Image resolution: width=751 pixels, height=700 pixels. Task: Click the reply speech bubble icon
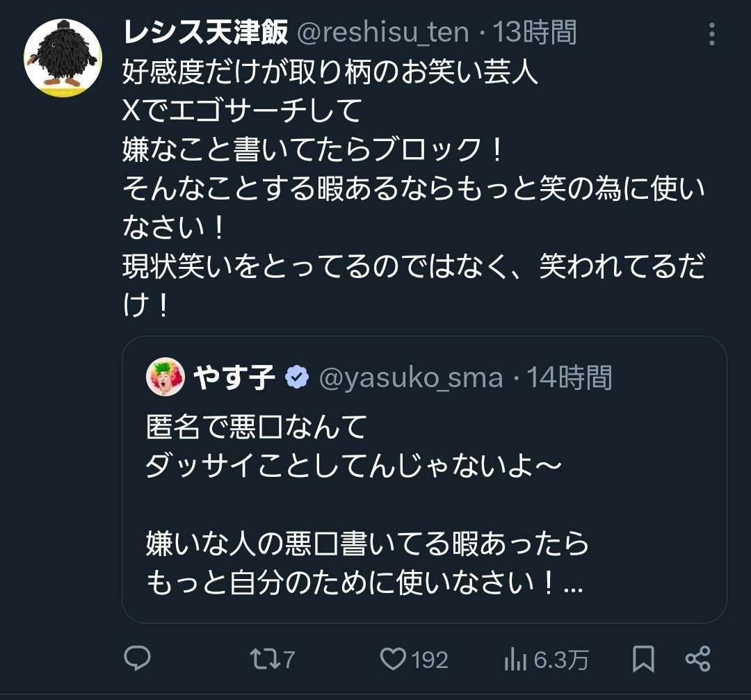pos(137,658)
